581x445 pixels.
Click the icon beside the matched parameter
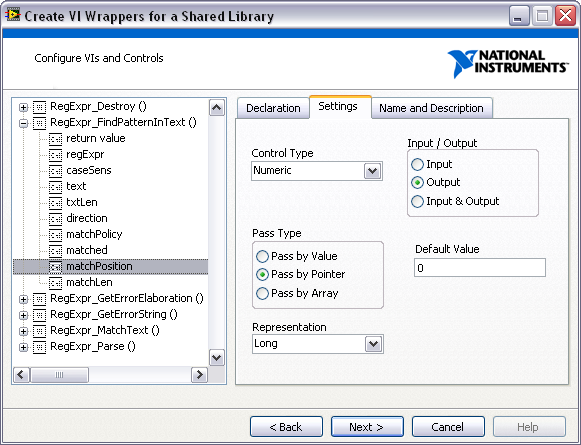(56, 251)
